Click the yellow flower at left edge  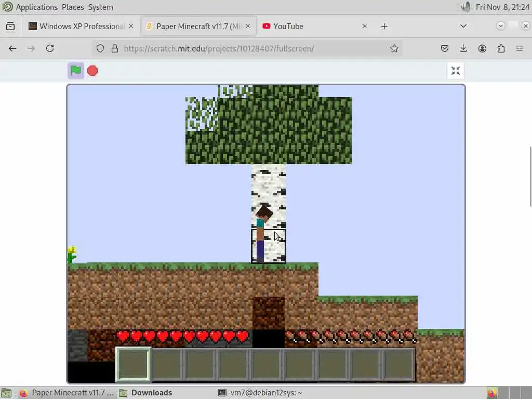point(72,255)
